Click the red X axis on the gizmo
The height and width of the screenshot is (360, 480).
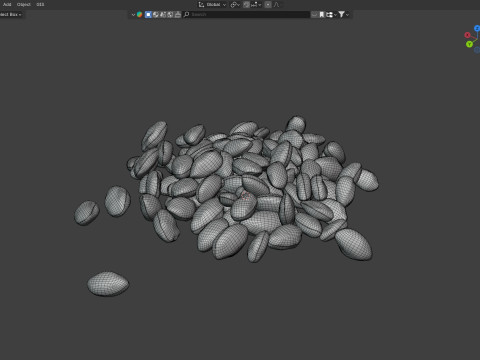click(x=467, y=35)
